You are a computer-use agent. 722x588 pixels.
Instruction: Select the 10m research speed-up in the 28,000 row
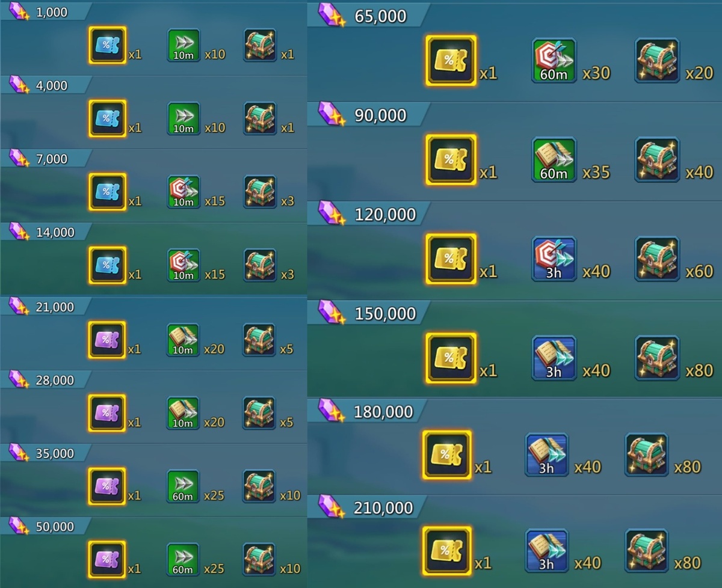183,413
